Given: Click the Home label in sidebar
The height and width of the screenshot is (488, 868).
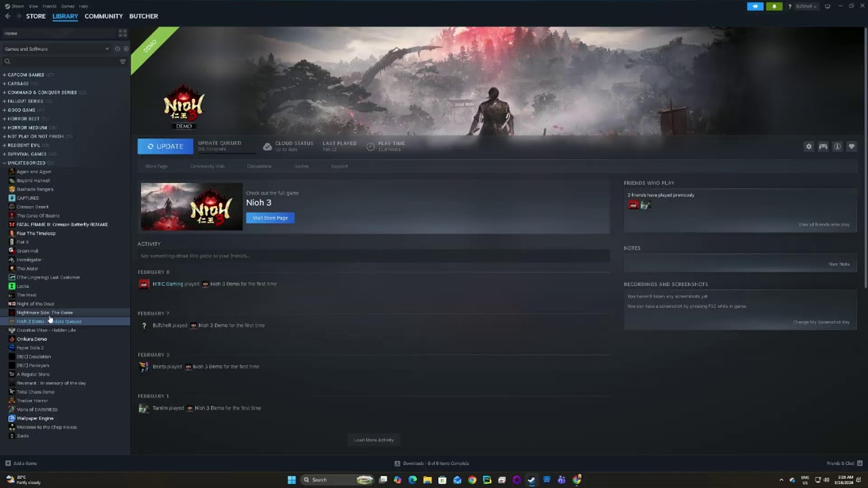Looking at the screenshot, I should click(x=11, y=33).
